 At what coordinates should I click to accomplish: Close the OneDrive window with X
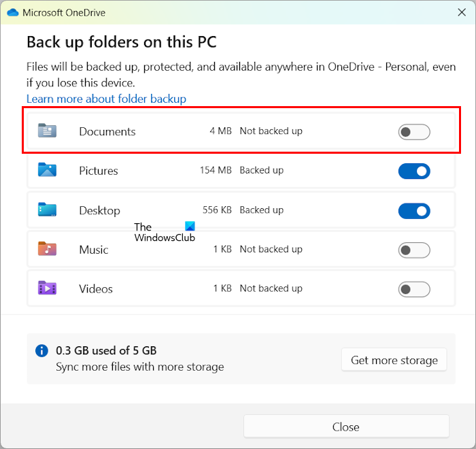[462, 12]
